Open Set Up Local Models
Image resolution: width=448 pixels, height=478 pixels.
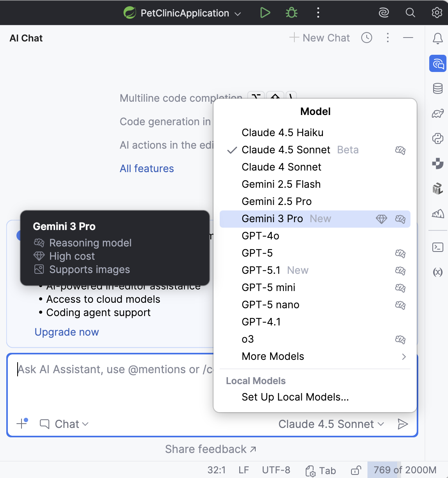[295, 397]
